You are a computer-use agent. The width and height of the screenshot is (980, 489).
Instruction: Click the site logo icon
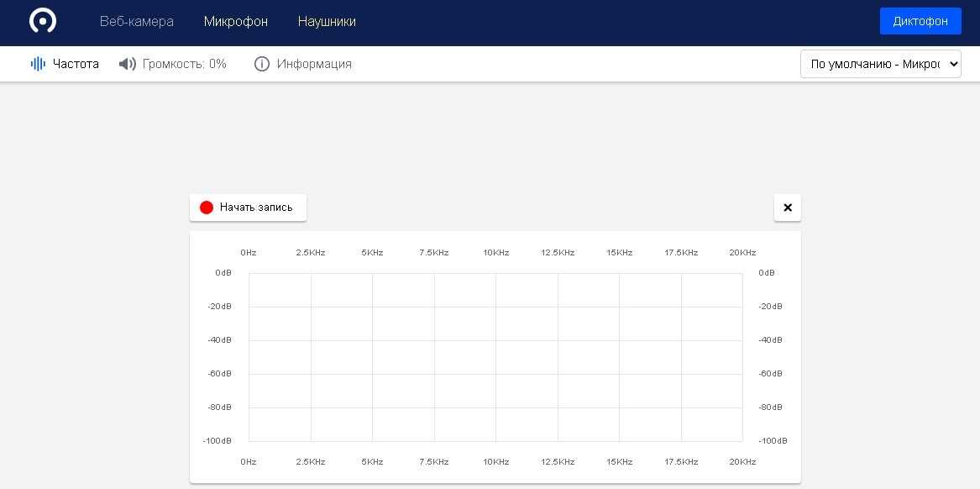click(x=43, y=21)
